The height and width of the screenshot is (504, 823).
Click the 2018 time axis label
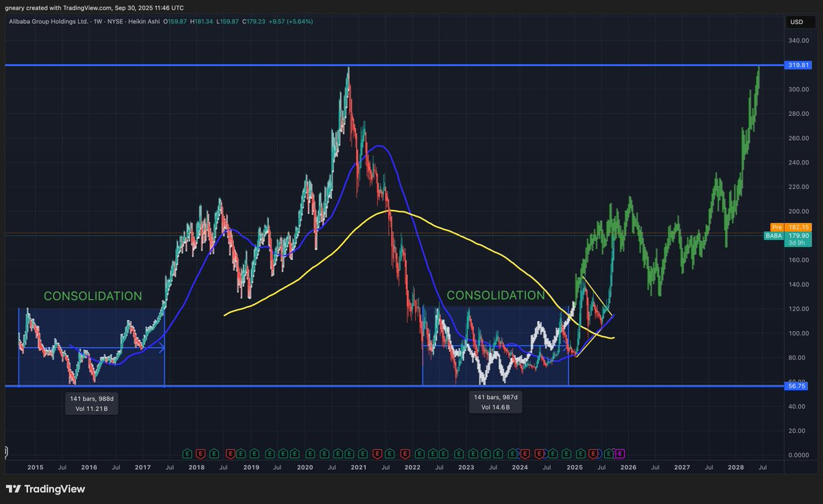pyautogui.click(x=196, y=467)
